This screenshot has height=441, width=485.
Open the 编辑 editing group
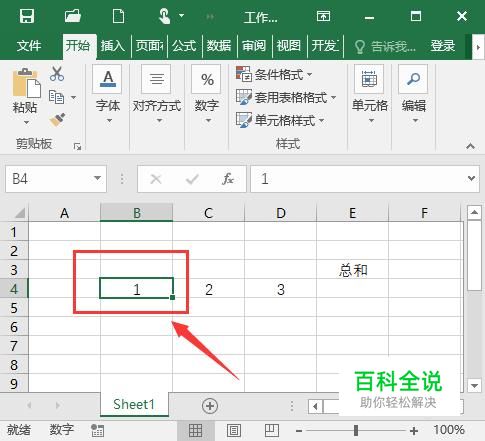coord(414,94)
